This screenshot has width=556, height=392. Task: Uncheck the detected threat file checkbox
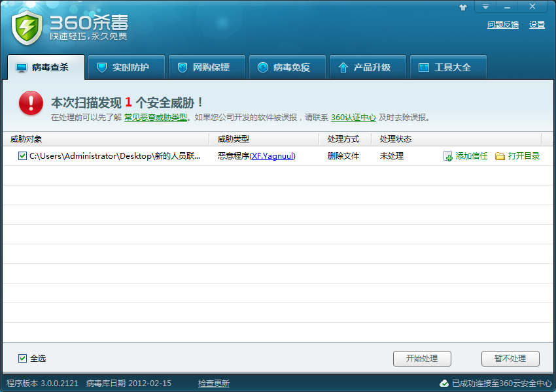click(22, 155)
